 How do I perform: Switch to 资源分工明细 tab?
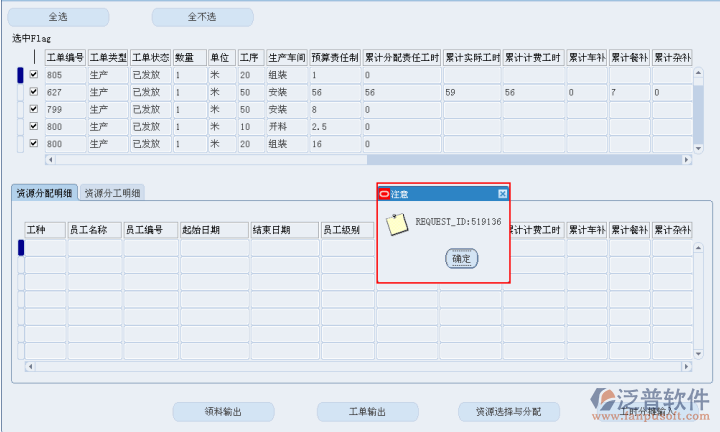(x=113, y=193)
